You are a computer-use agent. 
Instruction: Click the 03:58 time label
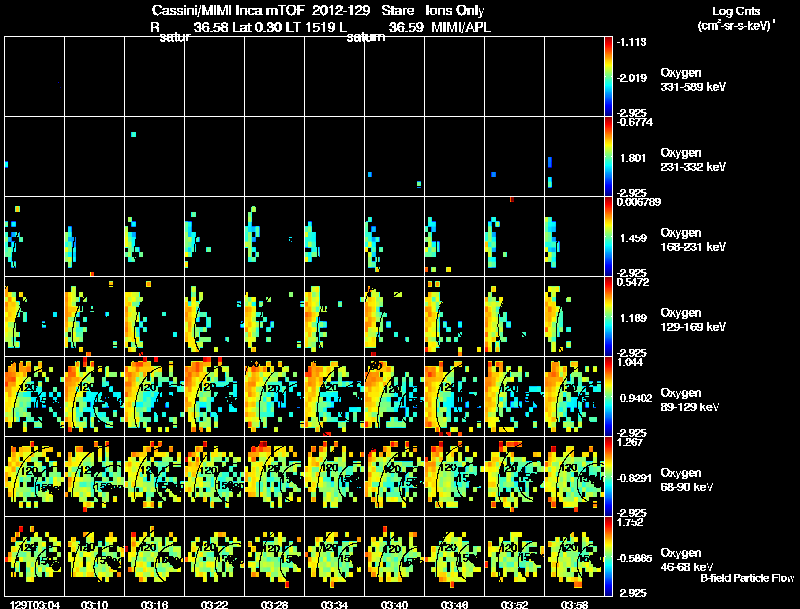(x=574, y=604)
